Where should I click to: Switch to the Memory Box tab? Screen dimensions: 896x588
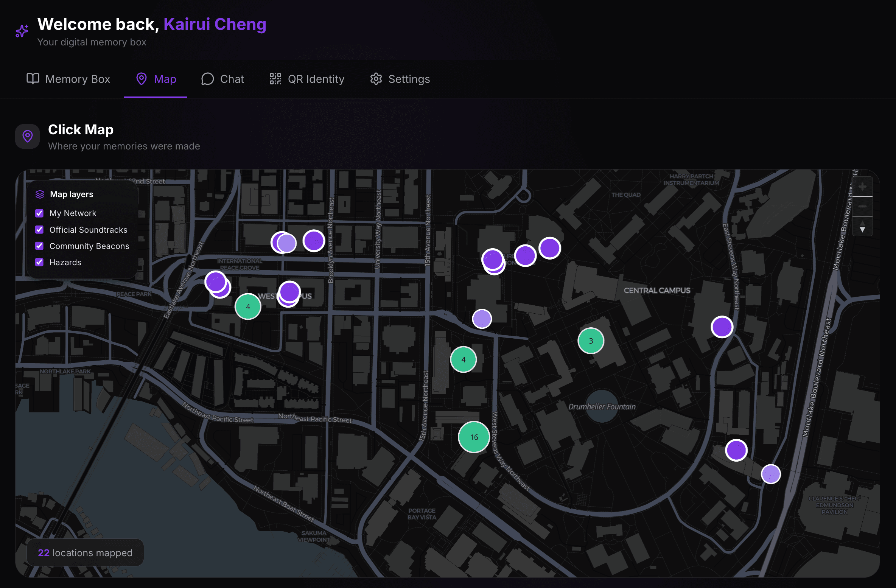tap(68, 79)
